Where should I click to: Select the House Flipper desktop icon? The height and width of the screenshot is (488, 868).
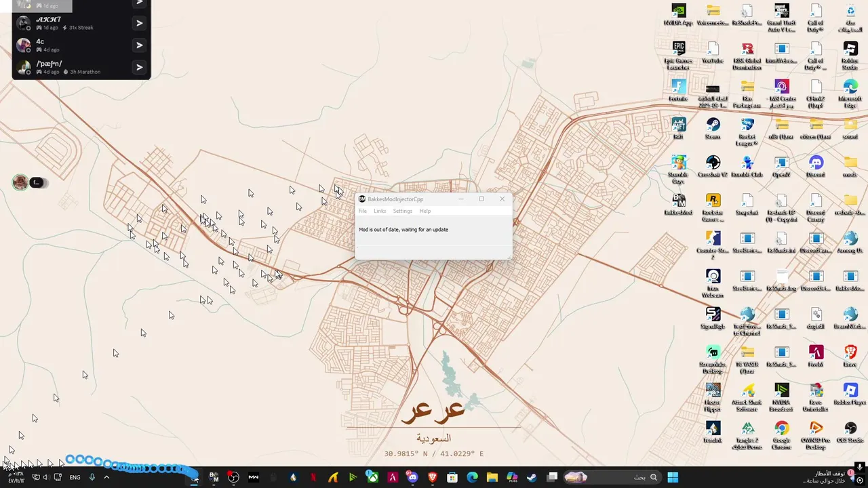[713, 398]
